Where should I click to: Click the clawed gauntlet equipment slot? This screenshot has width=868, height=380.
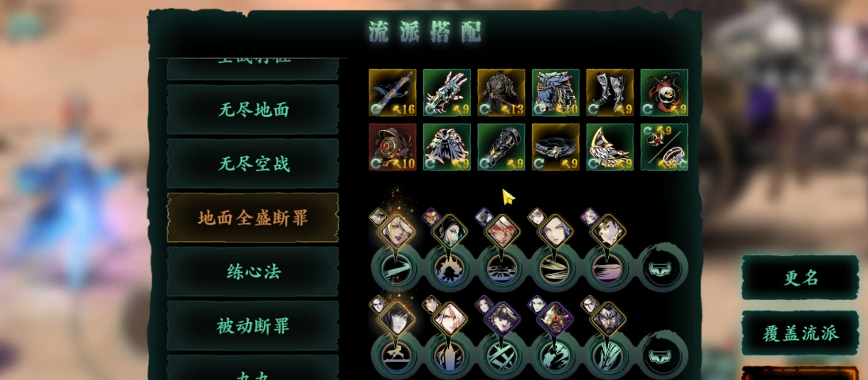click(447, 93)
